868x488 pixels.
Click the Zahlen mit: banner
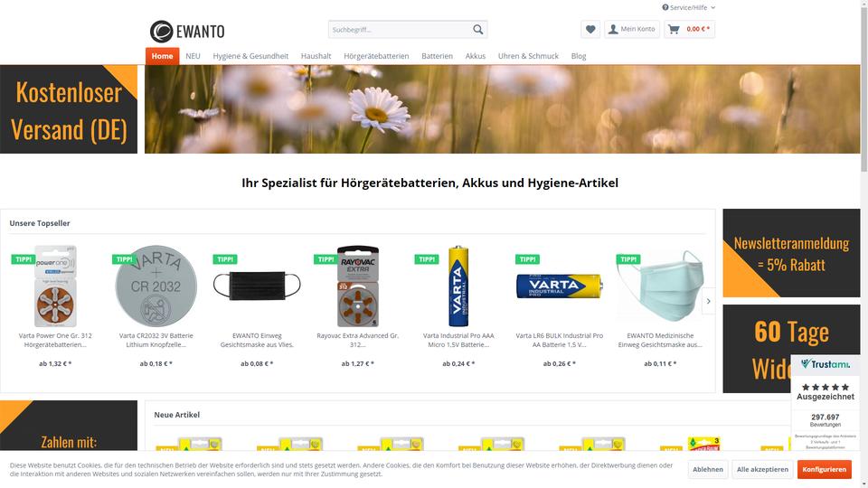(69, 426)
